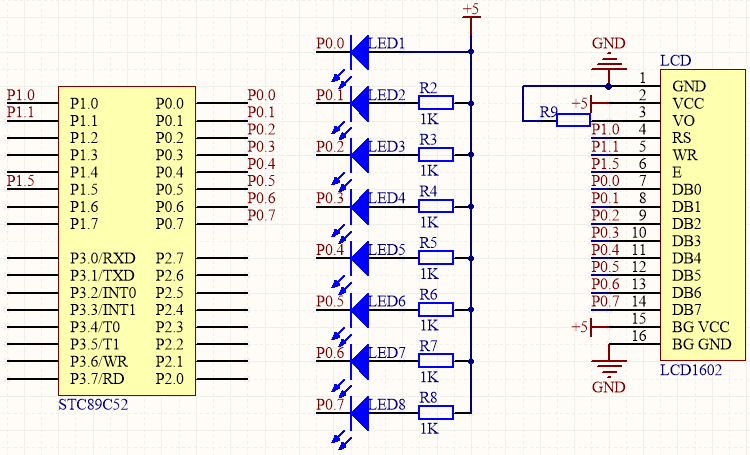Select the DB7 pin on LCD
This screenshot has height=455, width=750.
686,310
